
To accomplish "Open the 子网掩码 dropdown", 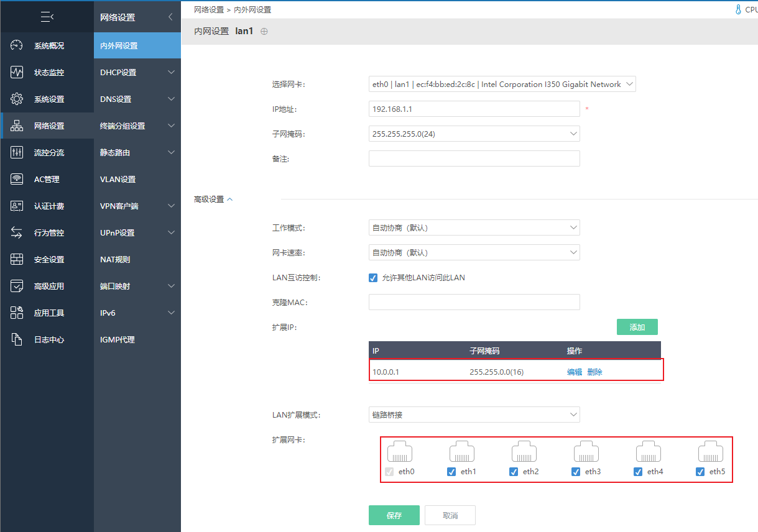I will click(x=474, y=134).
